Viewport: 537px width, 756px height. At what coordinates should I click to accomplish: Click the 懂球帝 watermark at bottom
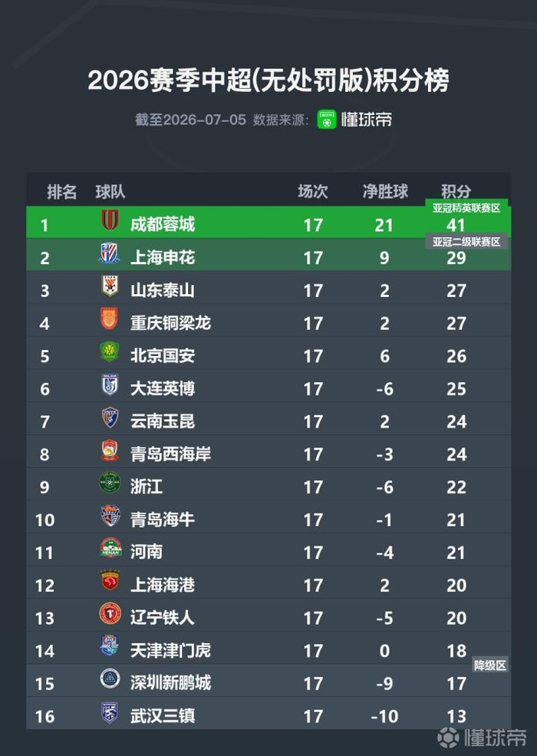point(482,738)
